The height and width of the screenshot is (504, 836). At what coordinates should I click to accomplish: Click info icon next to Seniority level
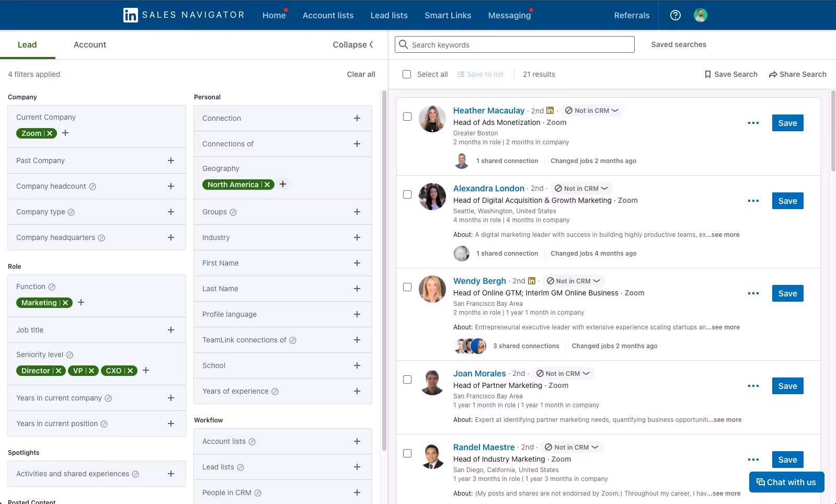70,355
